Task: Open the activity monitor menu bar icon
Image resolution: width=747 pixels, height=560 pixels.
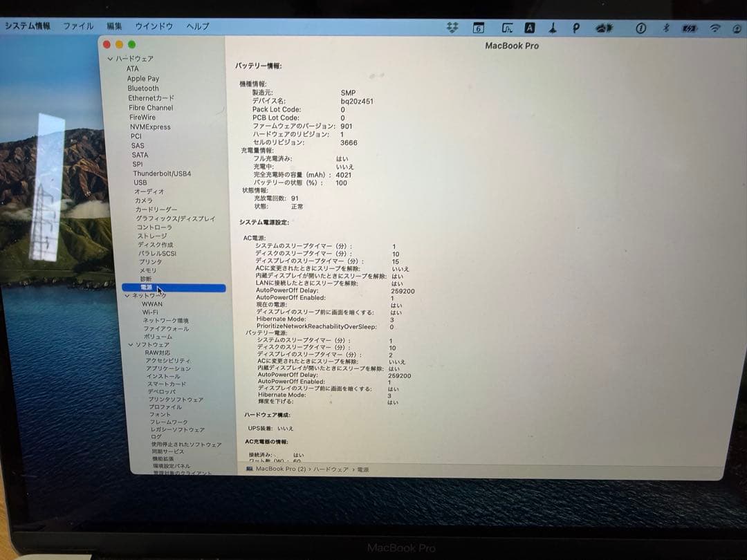Action: [x=507, y=28]
